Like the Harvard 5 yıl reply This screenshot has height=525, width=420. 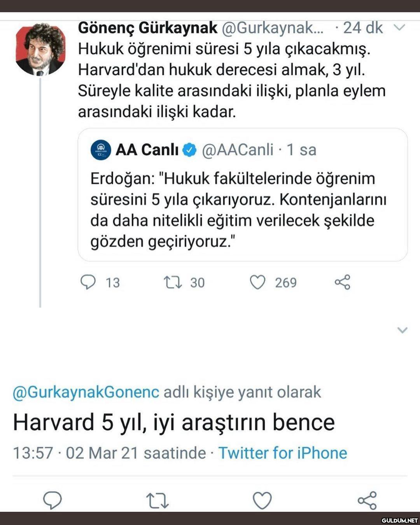(x=262, y=500)
